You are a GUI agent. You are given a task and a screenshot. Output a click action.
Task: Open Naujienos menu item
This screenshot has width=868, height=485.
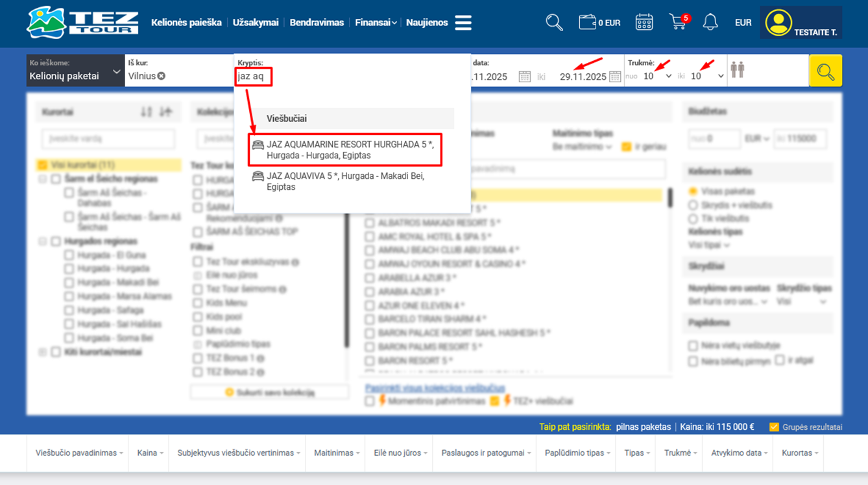427,23
